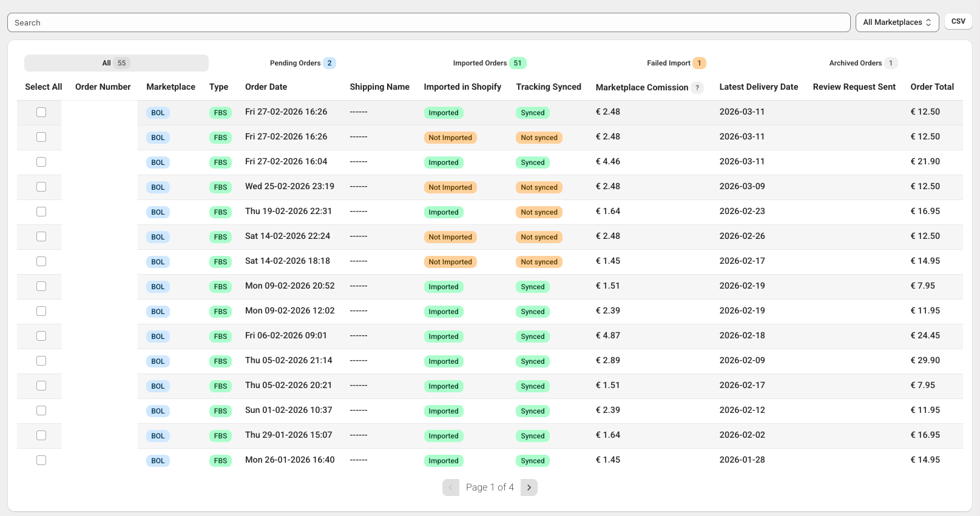Export orders with the CSV button
Screen dimensions: 980x516
click(x=958, y=21)
